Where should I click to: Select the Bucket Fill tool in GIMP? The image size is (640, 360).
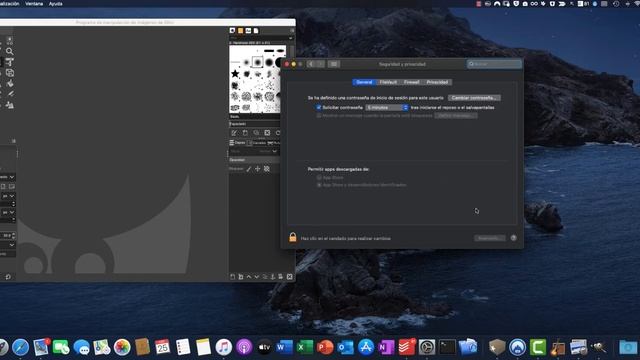(10, 84)
